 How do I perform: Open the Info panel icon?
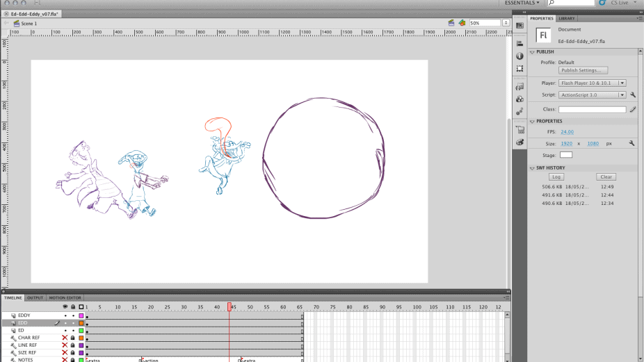[x=520, y=56]
